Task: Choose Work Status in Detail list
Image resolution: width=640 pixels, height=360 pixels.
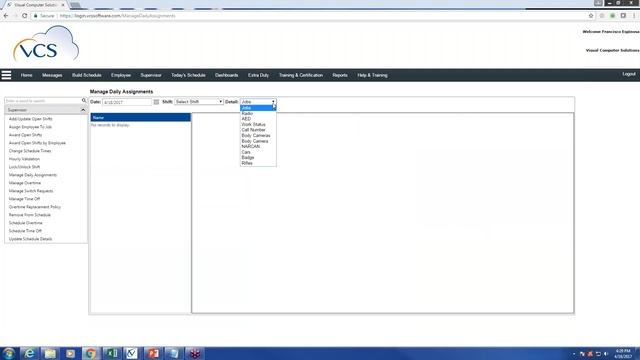Action: (x=258, y=124)
